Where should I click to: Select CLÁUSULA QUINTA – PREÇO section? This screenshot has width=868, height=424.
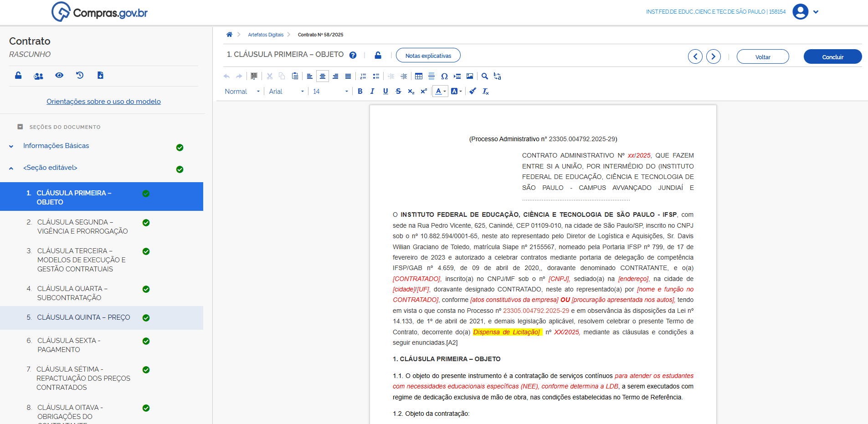[83, 317]
